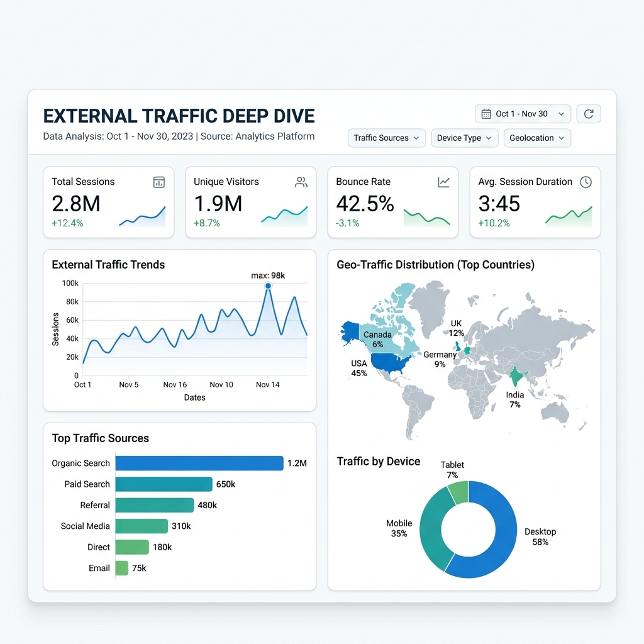Viewport: 644px width, 644px height.
Task: Click the USA 45% map label
Action: (x=359, y=369)
